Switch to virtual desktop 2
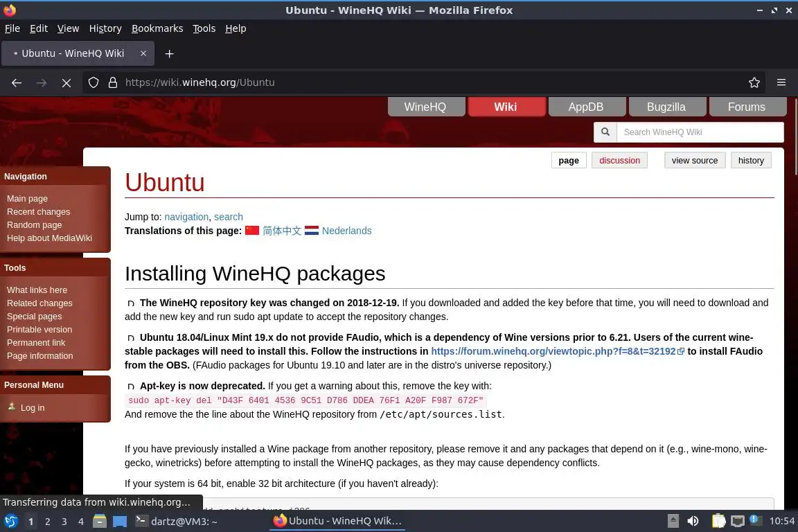 47,522
